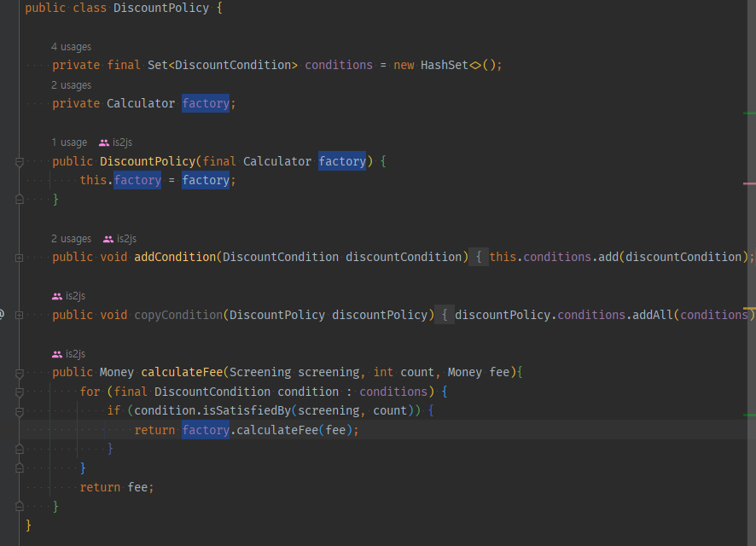The height and width of the screenshot is (546, 756).
Task: Click copyCondition method name
Action: pyautogui.click(x=178, y=315)
